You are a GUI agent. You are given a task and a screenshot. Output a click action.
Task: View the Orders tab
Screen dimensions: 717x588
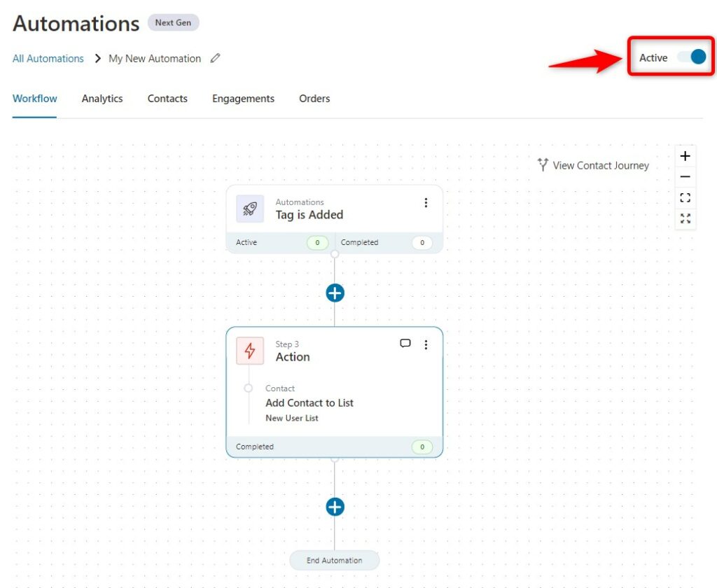tap(314, 99)
